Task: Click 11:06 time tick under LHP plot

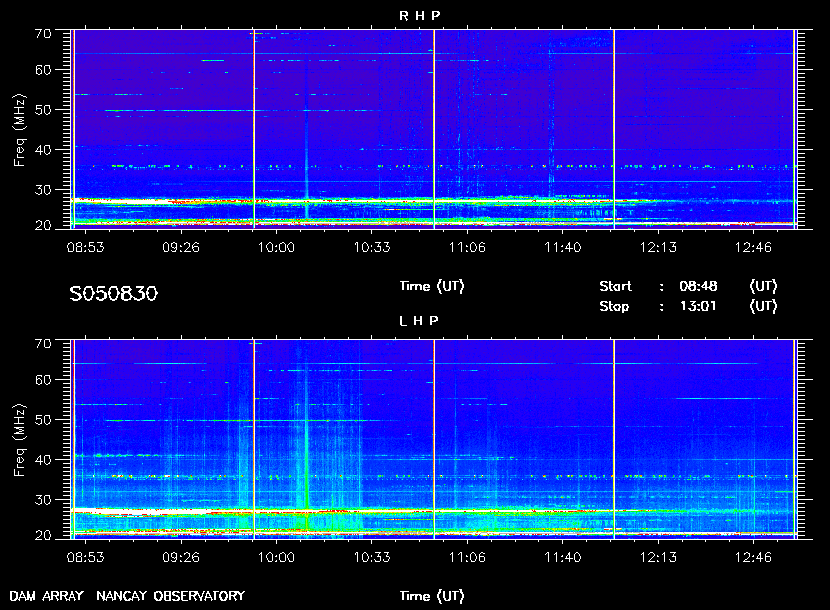Action: (x=467, y=557)
